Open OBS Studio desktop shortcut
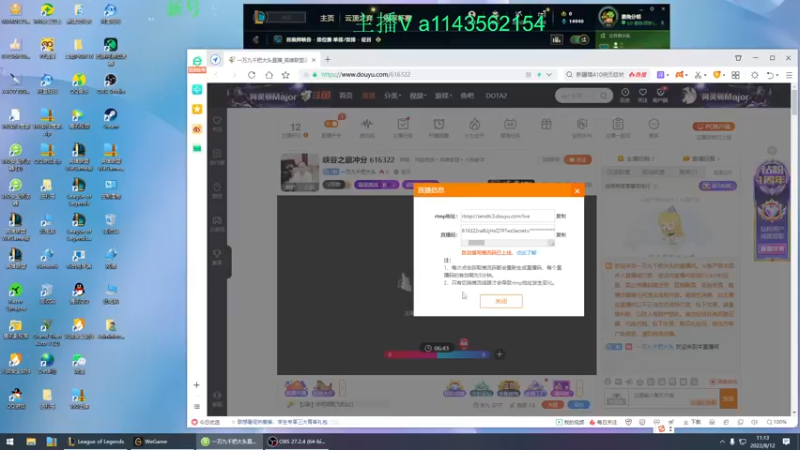Viewport: 800px width, 450px height. [x=110, y=83]
